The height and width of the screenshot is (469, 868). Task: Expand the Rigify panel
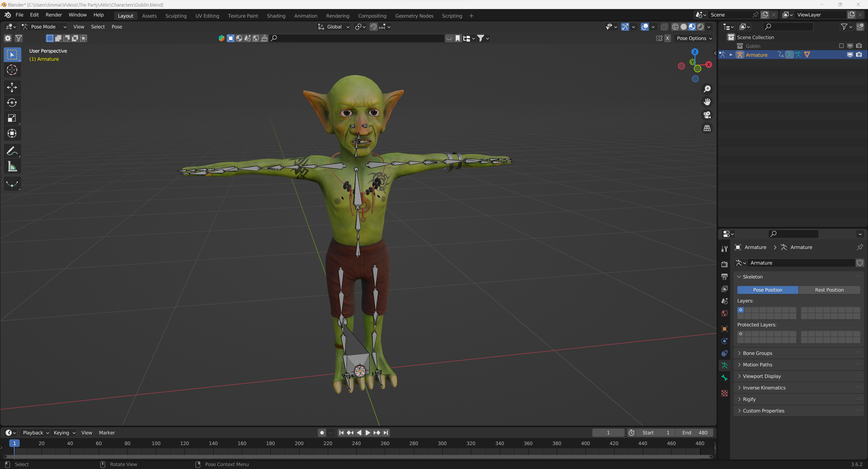[x=749, y=399]
